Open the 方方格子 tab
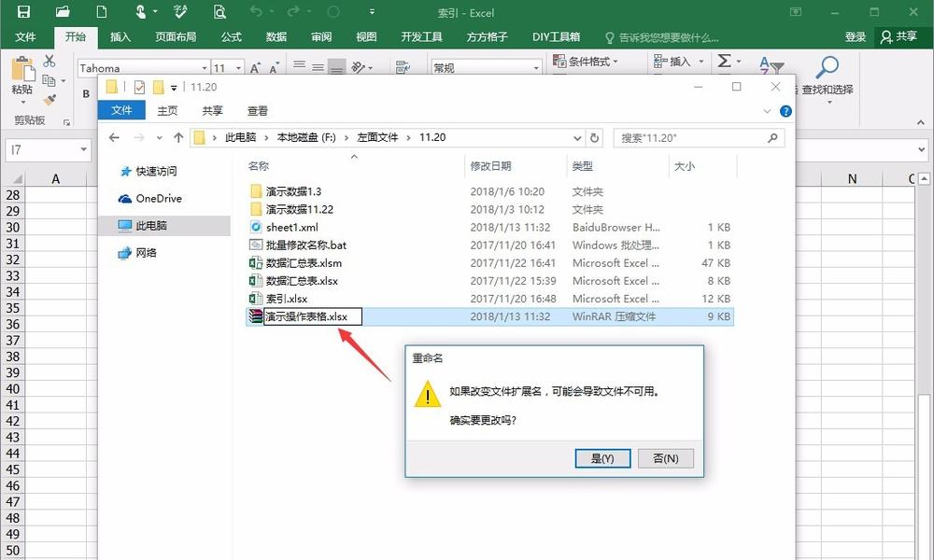Screen dimensions: 934x560 [488, 37]
